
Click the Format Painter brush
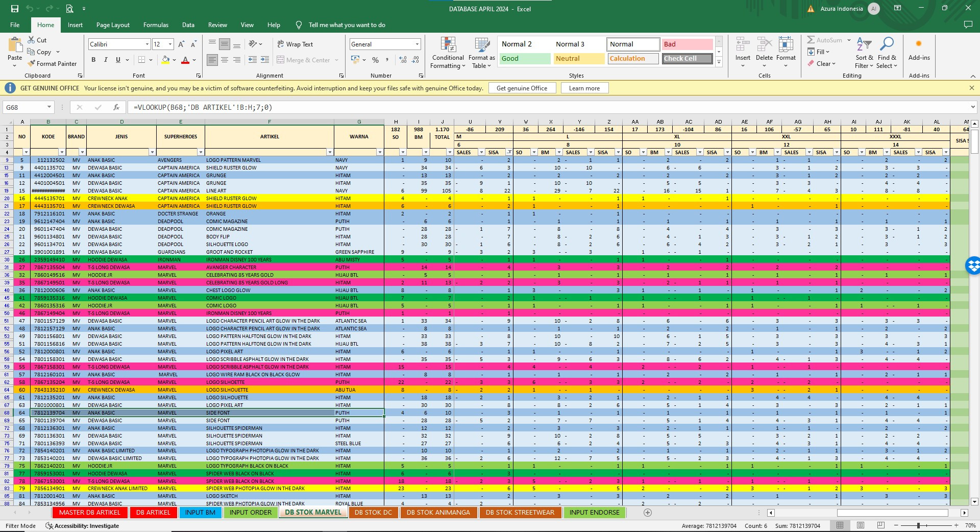[x=32, y=64]
